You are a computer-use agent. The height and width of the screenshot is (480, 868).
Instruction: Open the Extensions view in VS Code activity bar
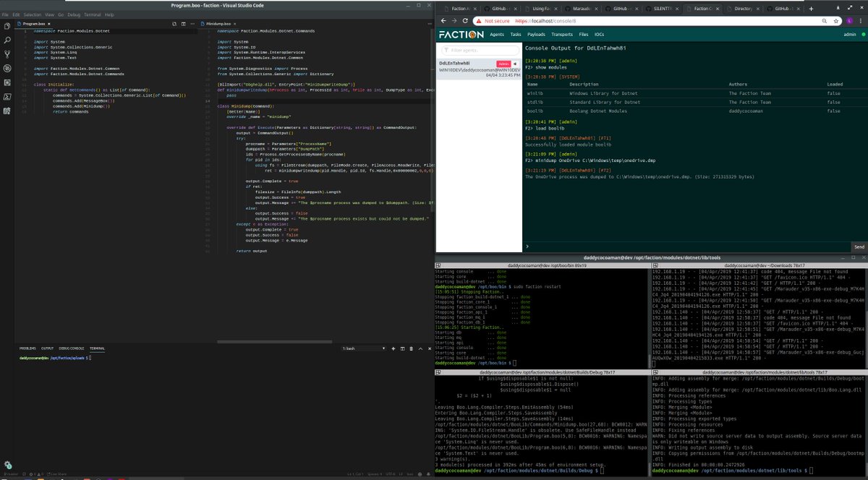pos(7,82)
